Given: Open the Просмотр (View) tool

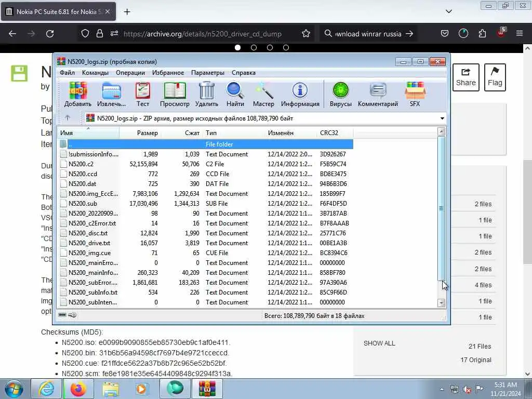Looking at the screenshot, I should [x=175, y=94].
